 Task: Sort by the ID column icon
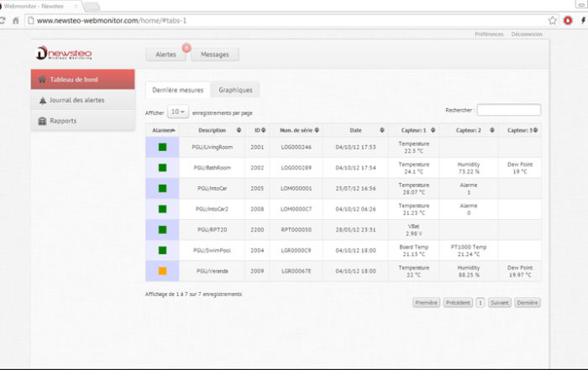click(264, 130)
